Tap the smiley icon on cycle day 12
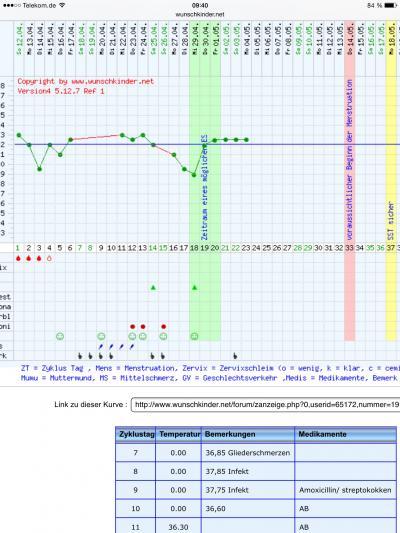Image resolution: width=400 pixels, height=533 pixels. 132,336
